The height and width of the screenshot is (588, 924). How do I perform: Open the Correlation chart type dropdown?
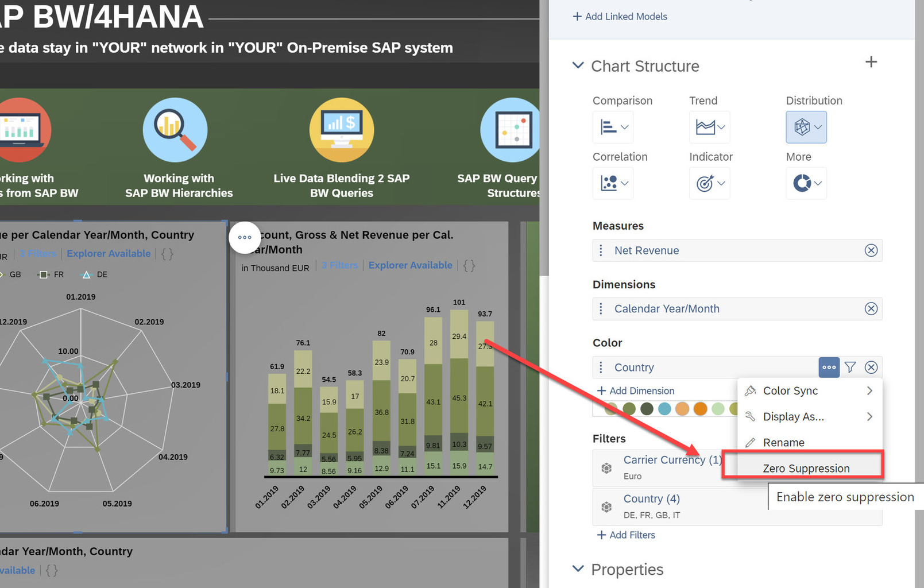[613, 183]
